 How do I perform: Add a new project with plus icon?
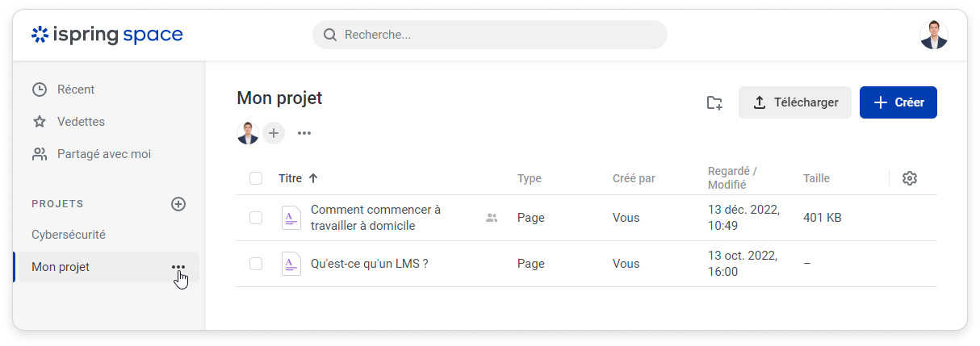(x=178, y=204)
